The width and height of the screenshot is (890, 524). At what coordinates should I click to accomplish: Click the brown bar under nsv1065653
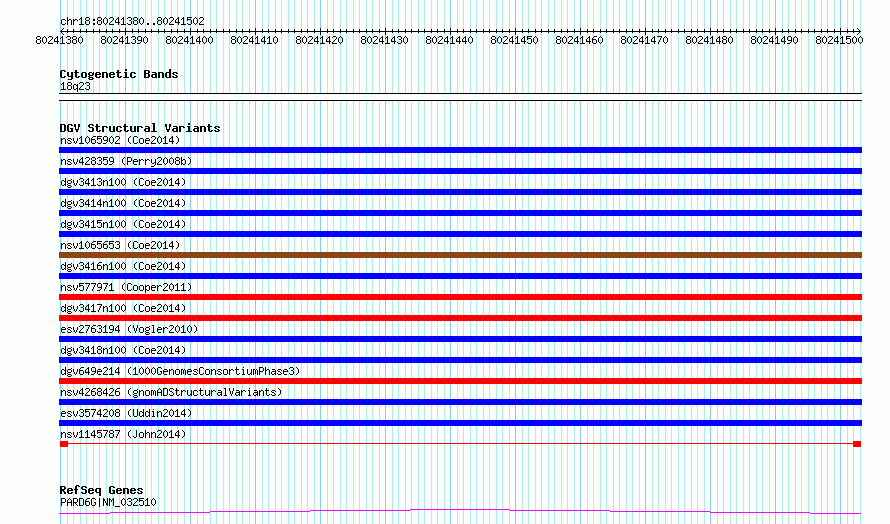[460, 255]
